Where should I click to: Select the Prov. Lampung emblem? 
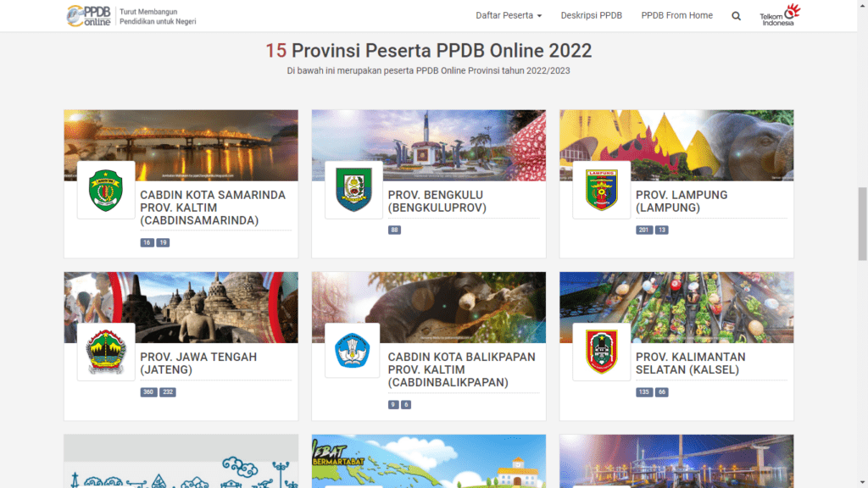tap(601, 188)
